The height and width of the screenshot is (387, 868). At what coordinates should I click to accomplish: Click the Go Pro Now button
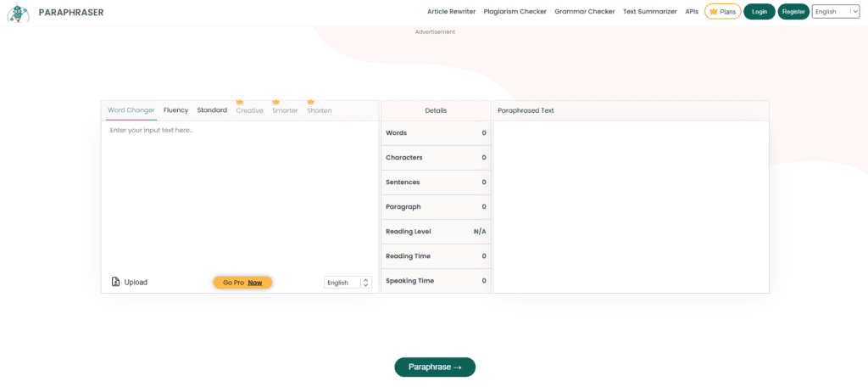(242, 283)
